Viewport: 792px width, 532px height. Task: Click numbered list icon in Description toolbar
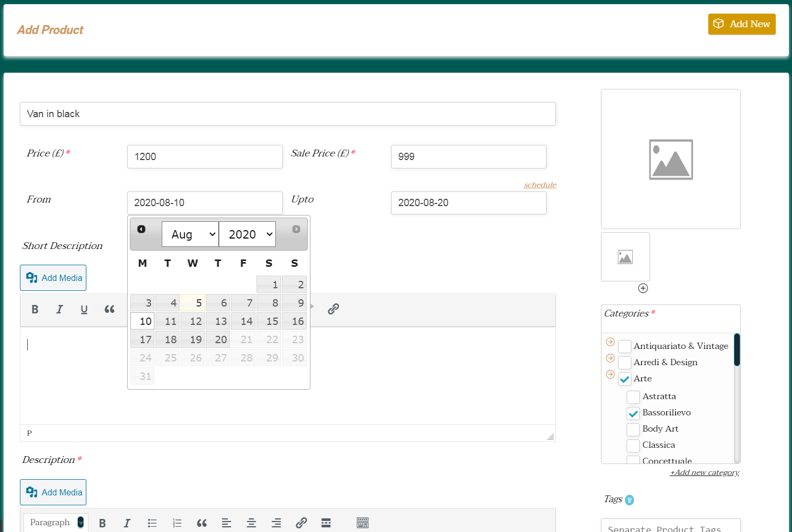click(x=177, y=523)
